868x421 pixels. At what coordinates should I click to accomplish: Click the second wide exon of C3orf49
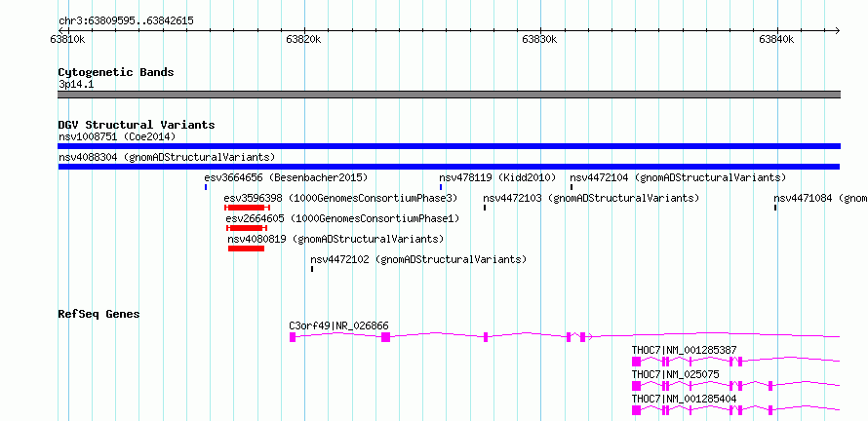pyautogui.click(x=386, y=337)
